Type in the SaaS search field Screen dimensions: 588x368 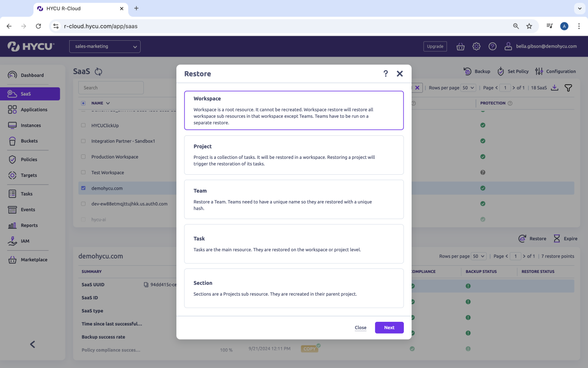click(x=111, y=87)
